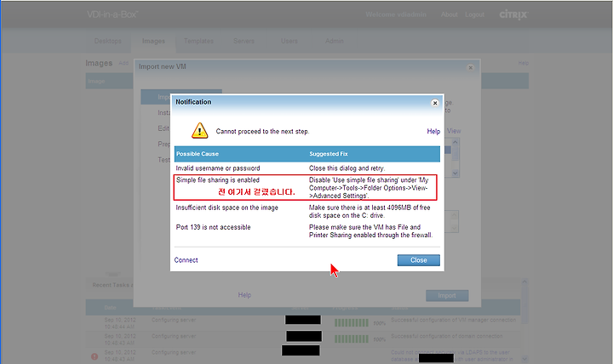Open the Connect link in Notification
613x364 pixels.
186,260
